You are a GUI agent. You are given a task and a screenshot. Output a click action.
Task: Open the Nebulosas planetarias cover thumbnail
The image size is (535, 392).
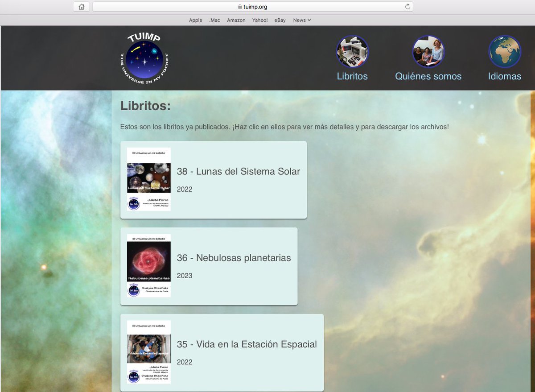click(x=149, y=266)
